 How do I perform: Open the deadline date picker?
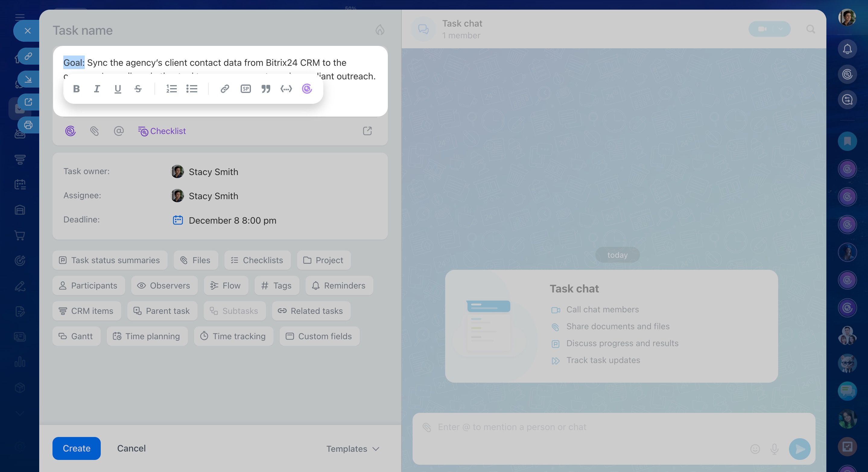click(232, 221)
